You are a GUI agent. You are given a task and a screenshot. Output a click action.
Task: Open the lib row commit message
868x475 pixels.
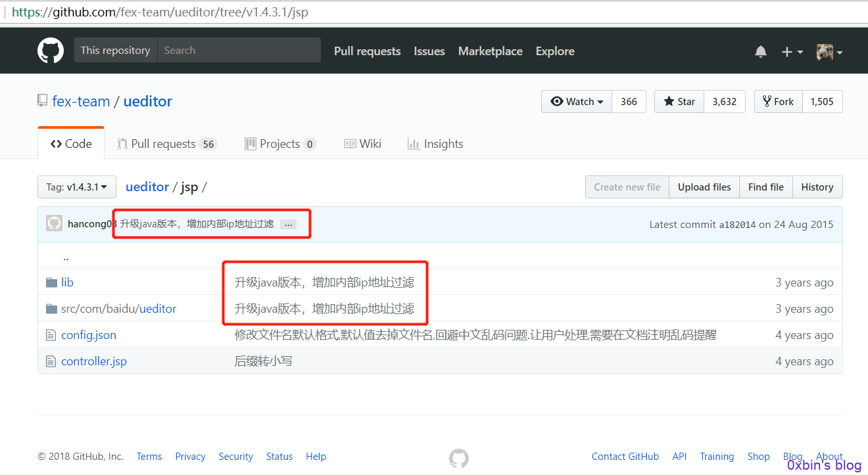(x=324, y=283)
